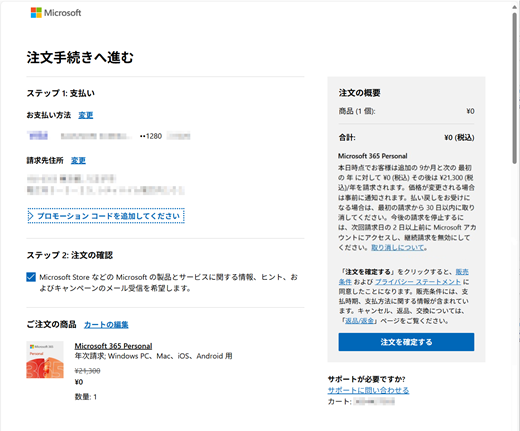The height and width of the screenshot is (431, 520).
Task: Open 返品/返金 link
Action: click(359, 321)
